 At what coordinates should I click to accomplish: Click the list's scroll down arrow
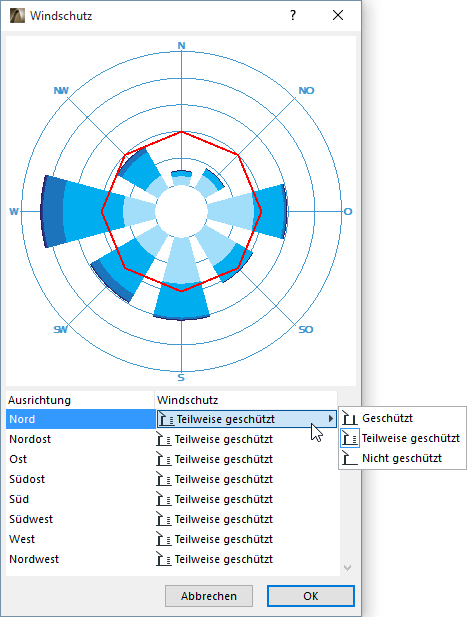pyautogui.click(x=347, y=568)
